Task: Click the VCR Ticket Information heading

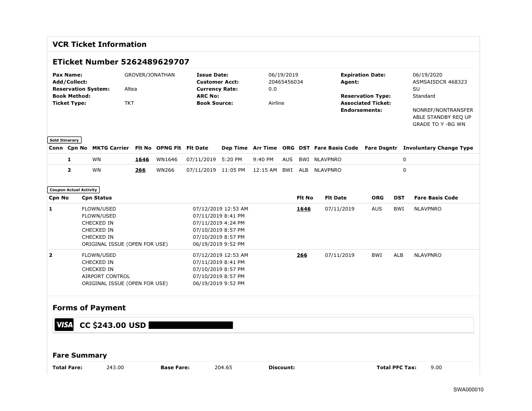Action: point(99,44)
